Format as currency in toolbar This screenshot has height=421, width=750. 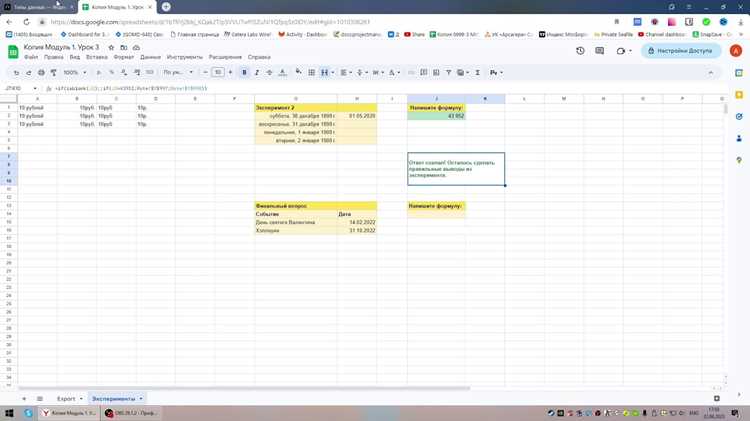pos(99,73)
